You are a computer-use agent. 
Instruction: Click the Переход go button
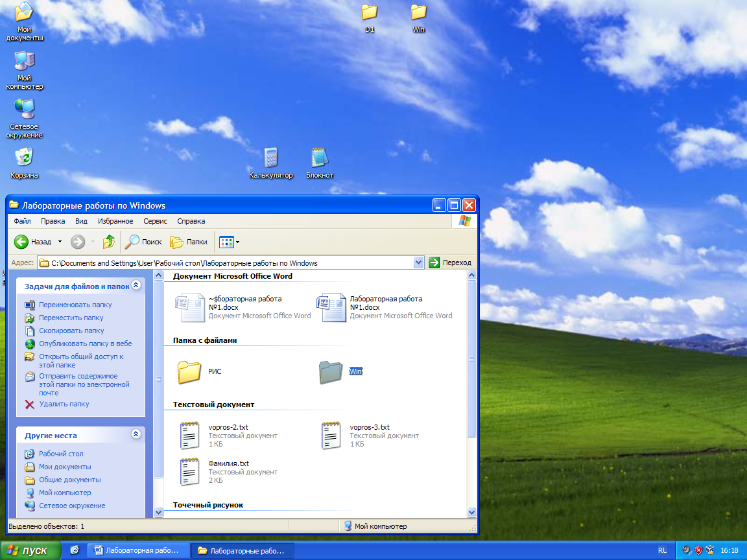pyautogui.click(x=450, y=262)
